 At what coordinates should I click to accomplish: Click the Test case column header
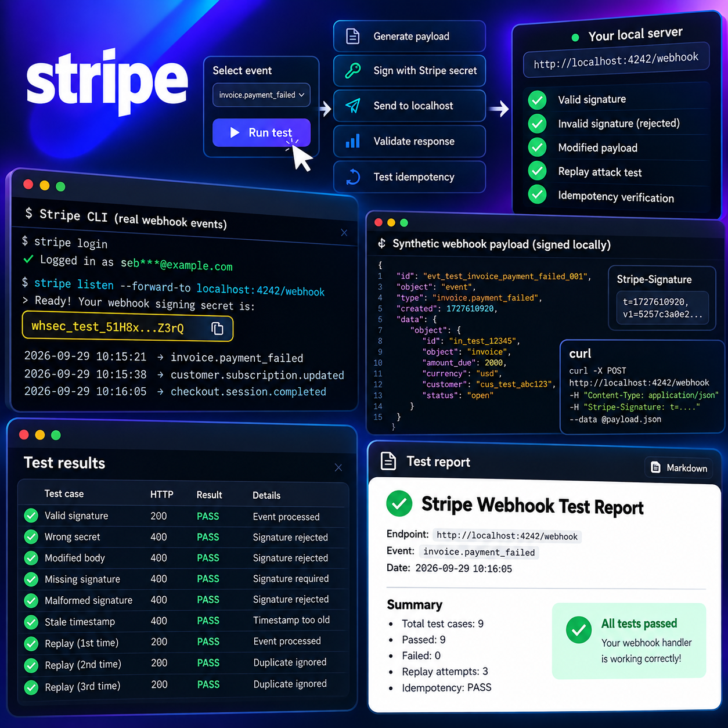pyautogui.click(x=64, y=493)
